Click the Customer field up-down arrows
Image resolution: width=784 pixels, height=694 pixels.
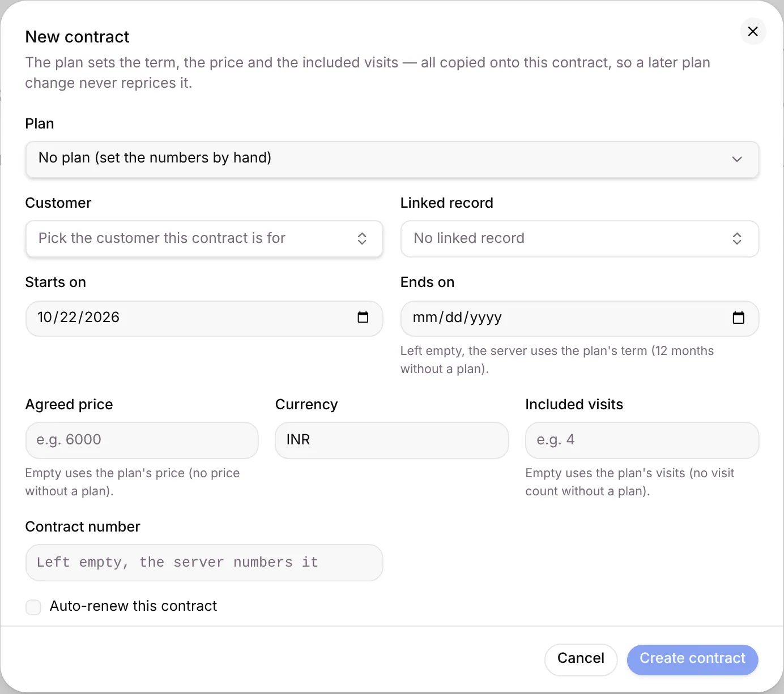coord(362,239)
